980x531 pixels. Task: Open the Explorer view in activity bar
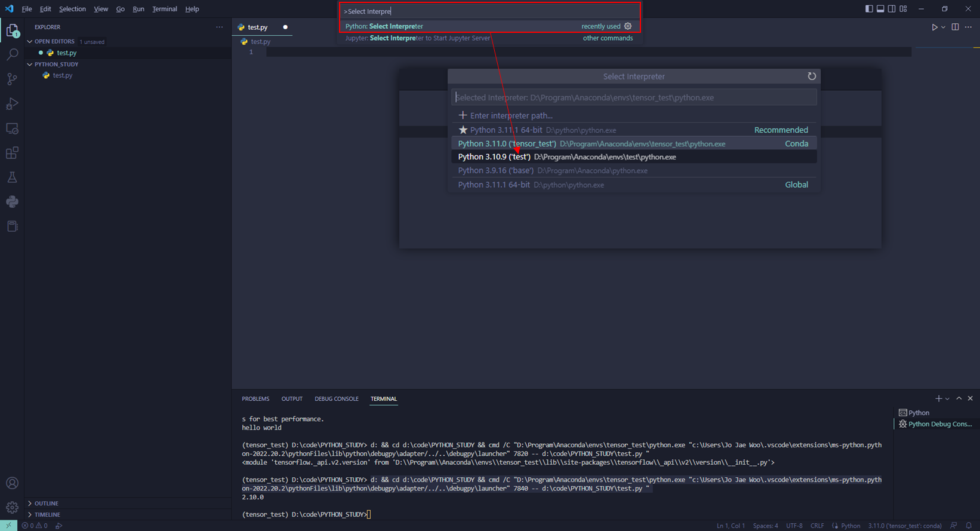pos(12,30)
